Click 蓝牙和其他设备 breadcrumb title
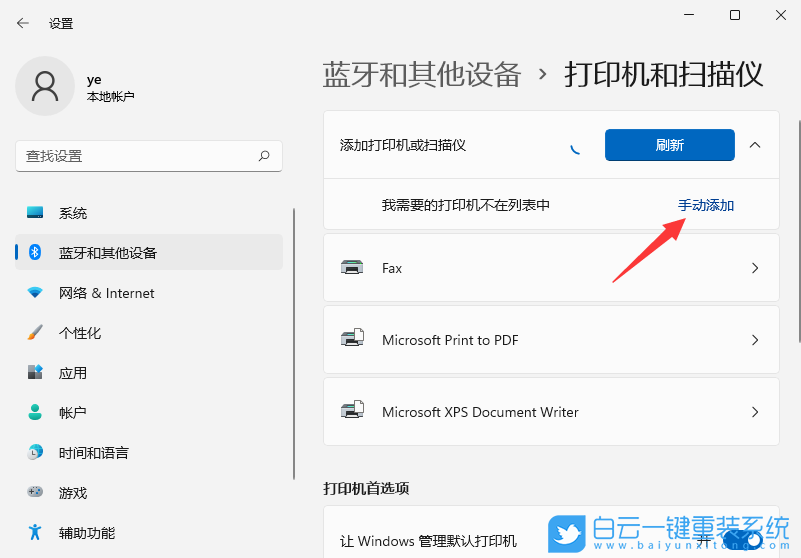The width and height of the screenshot is (801, 558). pyautogui.click(x=421, y=75)
